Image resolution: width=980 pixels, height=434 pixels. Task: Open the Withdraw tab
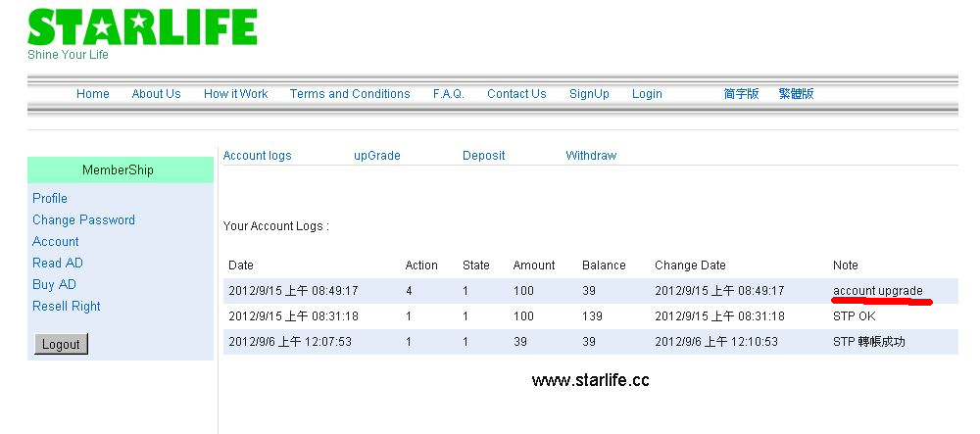(591, 156)
